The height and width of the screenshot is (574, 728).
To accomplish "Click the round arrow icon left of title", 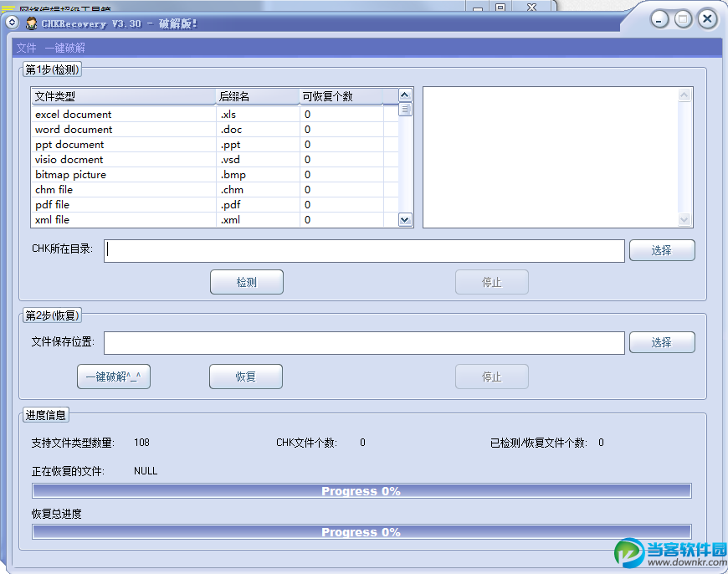I will pos(12,23).
